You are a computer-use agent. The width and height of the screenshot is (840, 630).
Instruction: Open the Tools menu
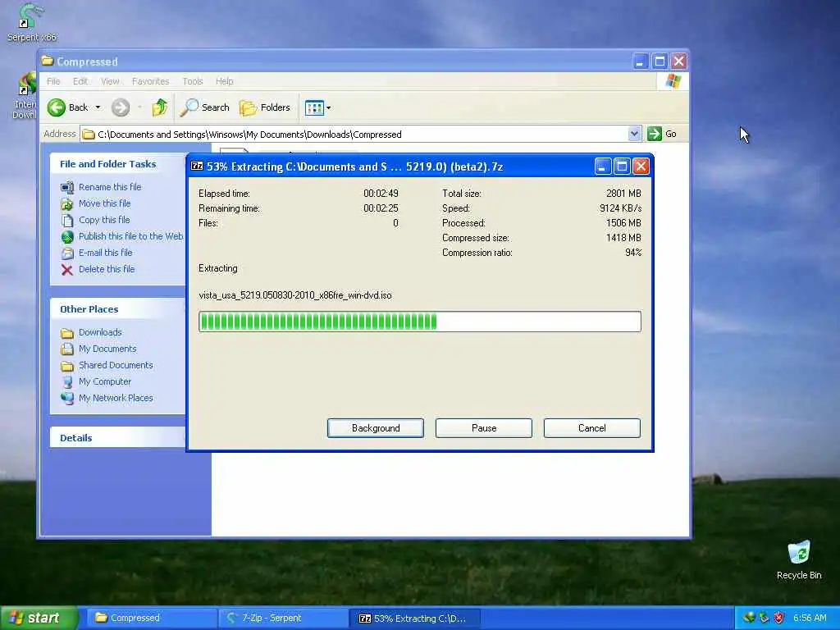click(x=192, y=81)
